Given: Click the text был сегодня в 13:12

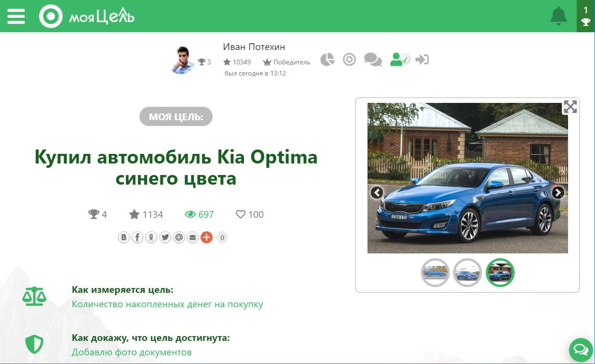Looking at the screenshot, I should pyautogui.click(x=255, y=74).
